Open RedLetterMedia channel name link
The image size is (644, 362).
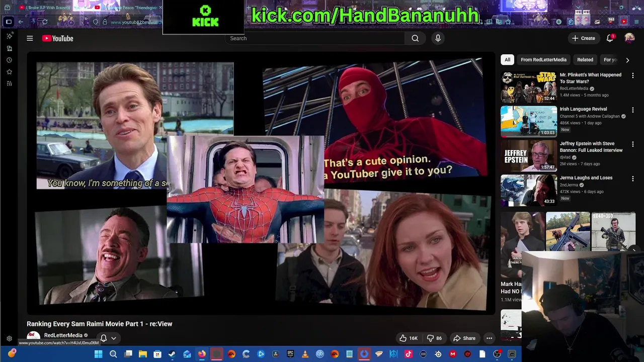63,335
